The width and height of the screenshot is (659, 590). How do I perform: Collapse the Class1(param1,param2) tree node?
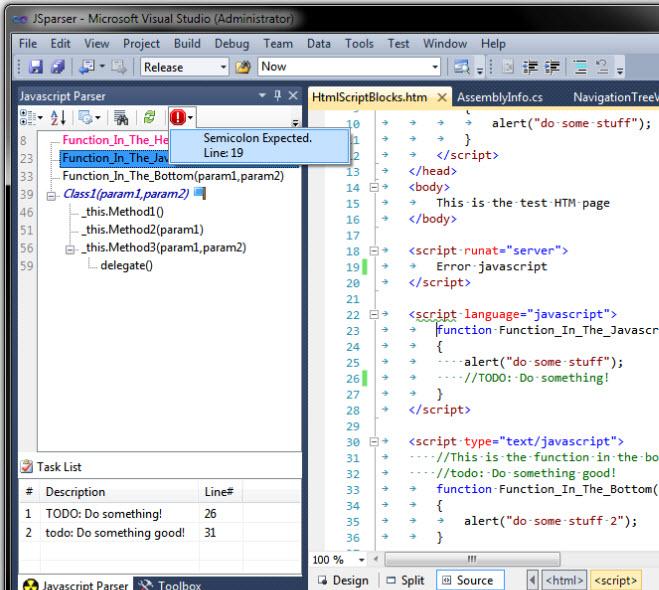click(52, 194)
